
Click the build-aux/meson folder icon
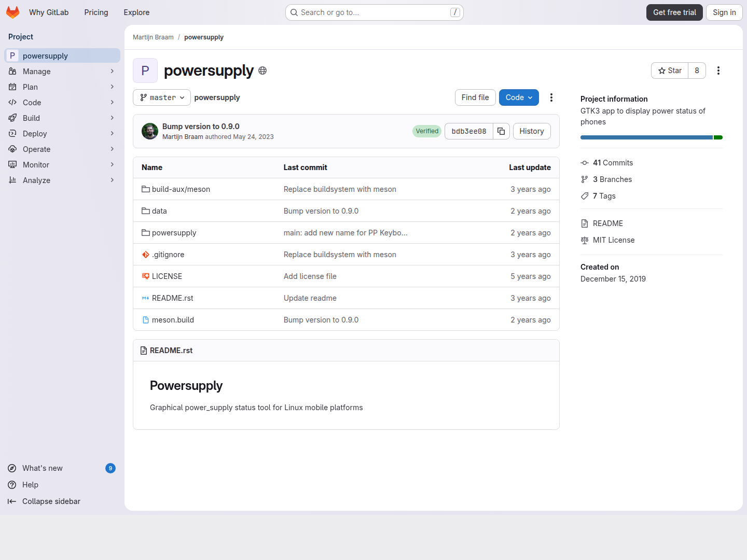[x=146, y=189]
